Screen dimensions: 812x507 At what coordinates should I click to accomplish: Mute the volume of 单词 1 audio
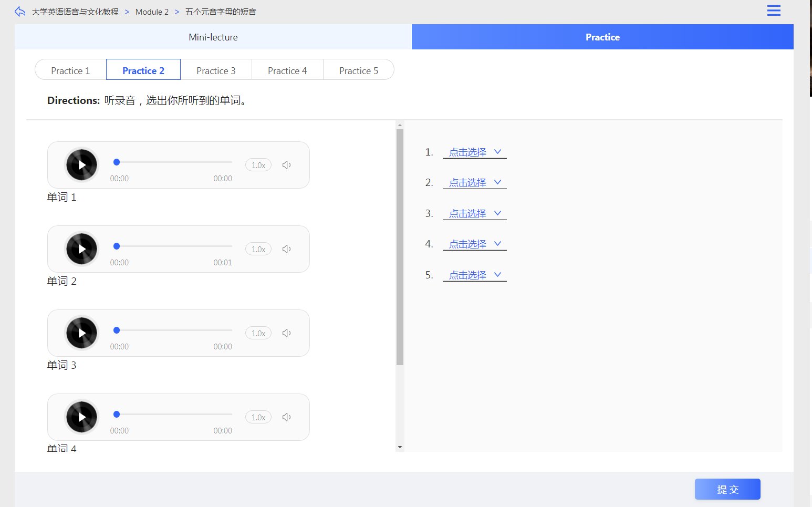point(286,165)
